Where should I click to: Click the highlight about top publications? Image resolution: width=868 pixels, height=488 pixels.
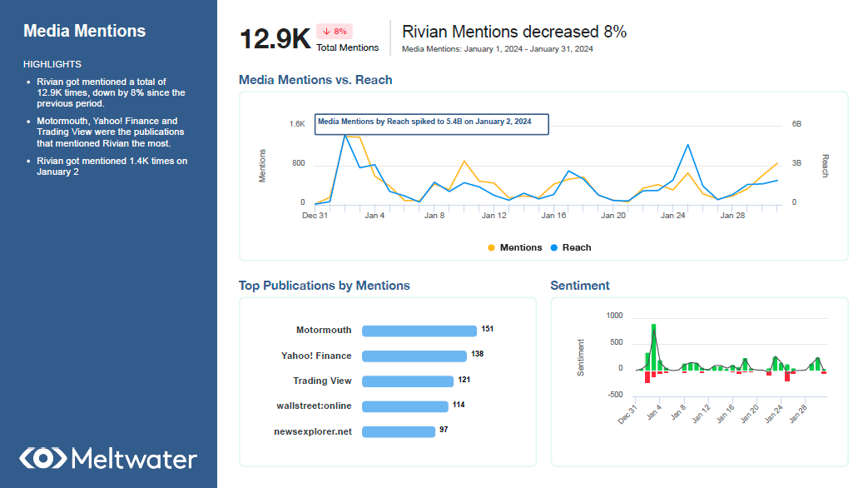[110, 132]
